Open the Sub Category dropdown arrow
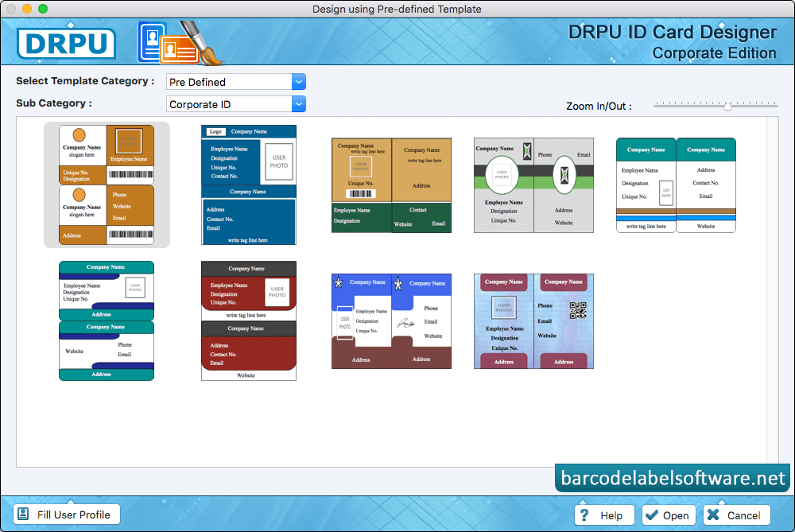This screenshot has width=795, height=532. [x=299, y=104]
